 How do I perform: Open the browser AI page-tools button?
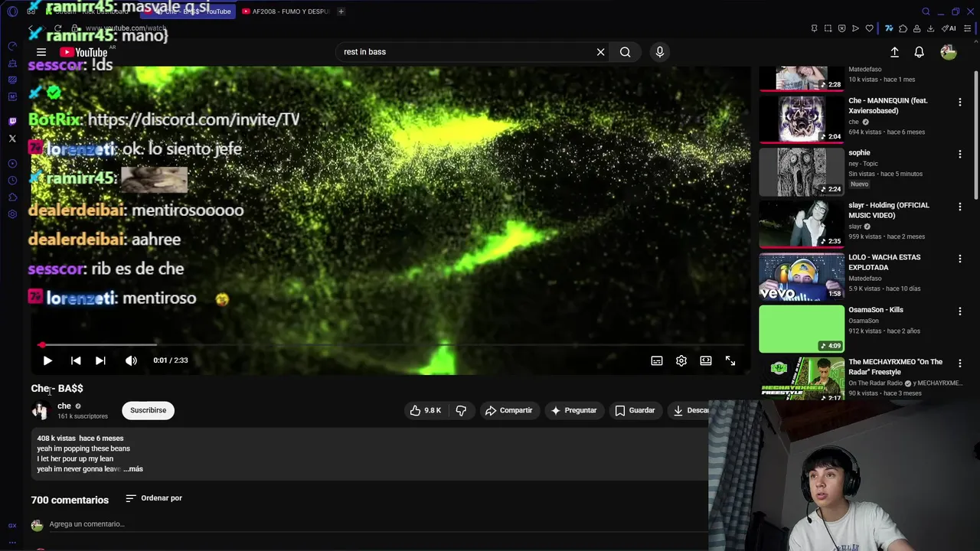click(x=949, y=28)
